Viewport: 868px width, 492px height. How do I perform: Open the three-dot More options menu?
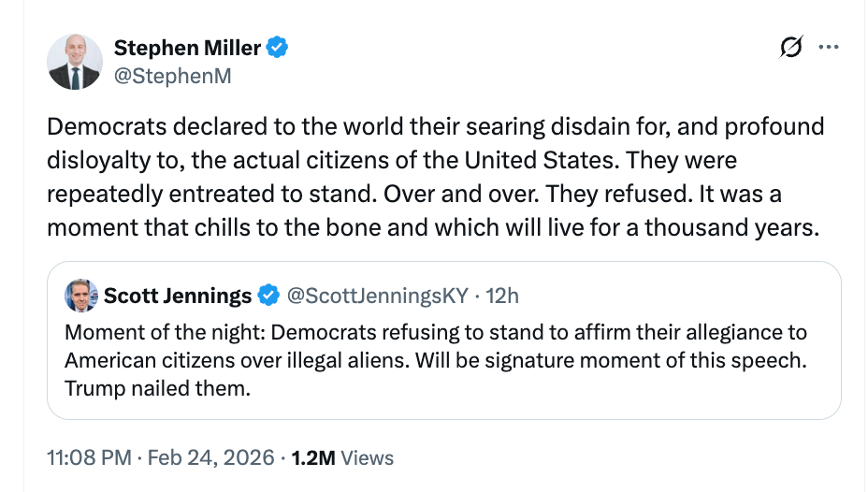829,47
